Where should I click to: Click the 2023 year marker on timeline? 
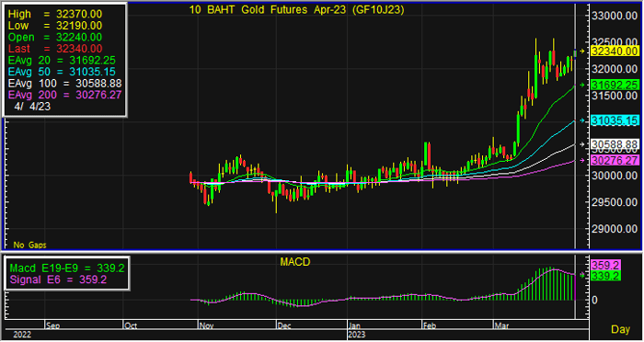coord(357,335)
